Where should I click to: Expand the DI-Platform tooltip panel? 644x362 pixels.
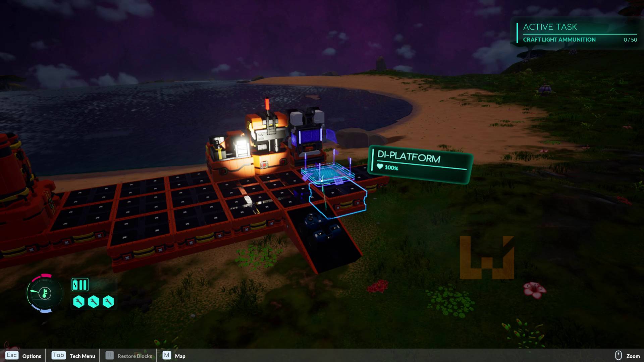coord(420,161)
